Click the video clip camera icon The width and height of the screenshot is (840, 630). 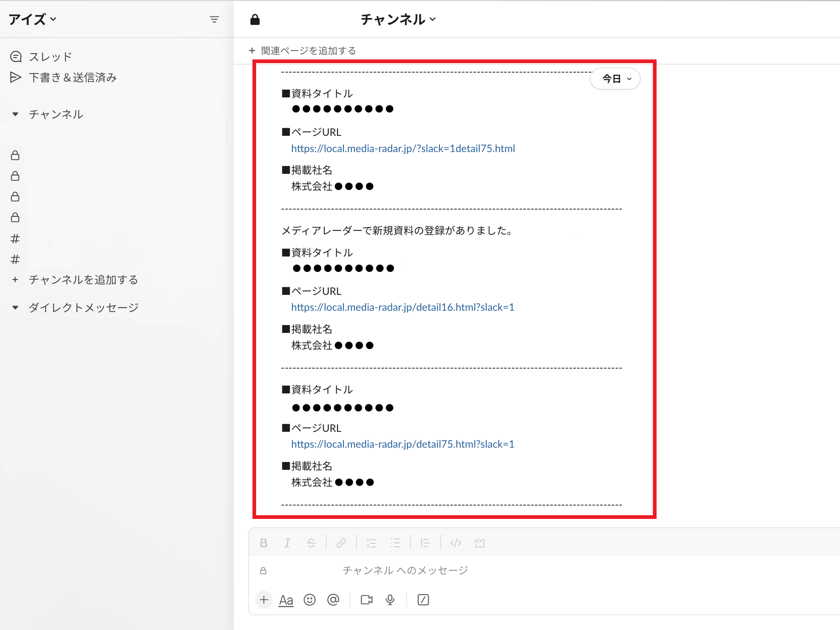(366, 600)
